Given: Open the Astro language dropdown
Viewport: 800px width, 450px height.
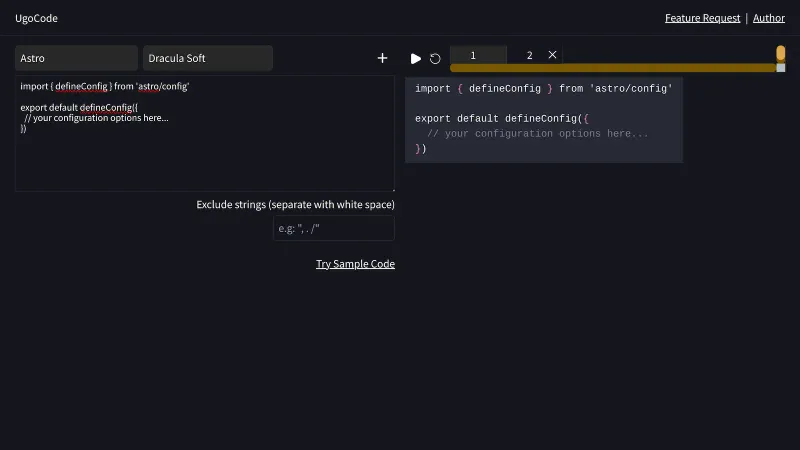Looking at the screenshot, I should coord(76,58).
